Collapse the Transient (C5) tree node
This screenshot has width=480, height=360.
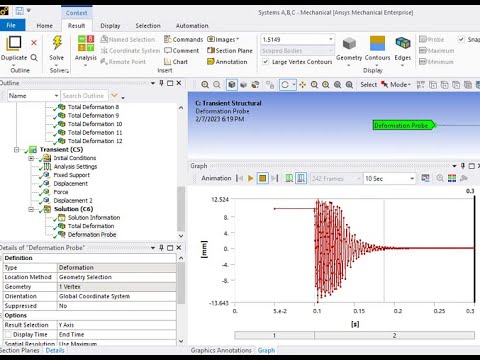(16, 150)
